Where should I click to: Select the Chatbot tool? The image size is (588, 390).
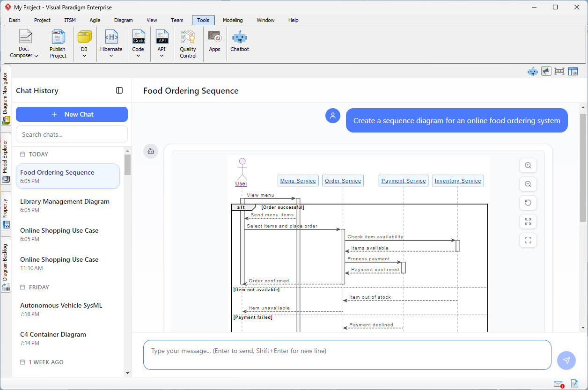pos(239,42)
